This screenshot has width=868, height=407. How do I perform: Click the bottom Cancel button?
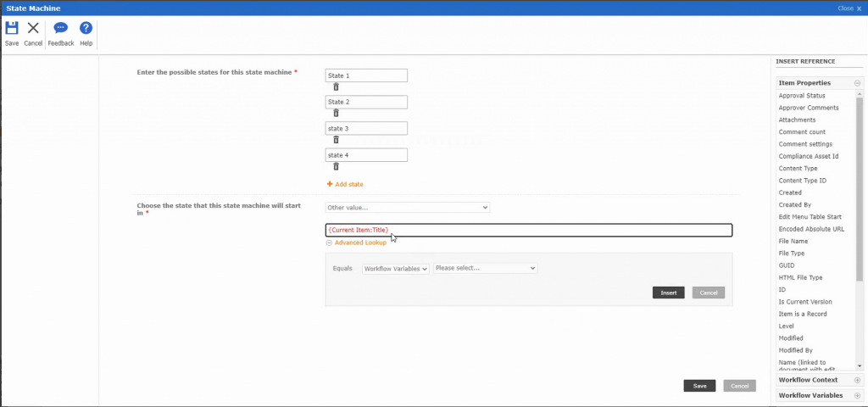pyautogui.click(x=739, y=386)
